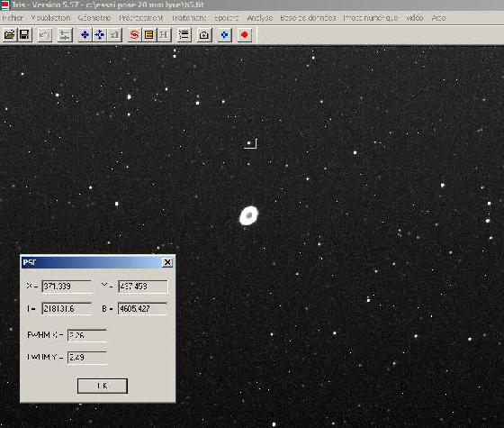
Task: Click the open file folder icon
Action: pos(10,35)
